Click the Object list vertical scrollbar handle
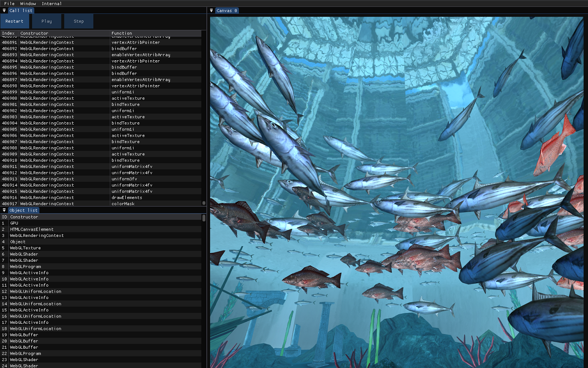This screenshot has height=368, width=588. [204, 218]
